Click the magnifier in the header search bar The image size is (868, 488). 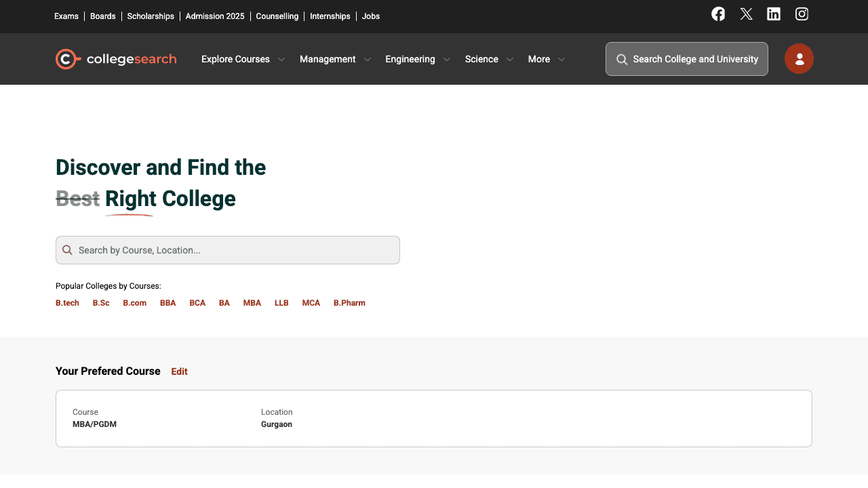(622, 59)
